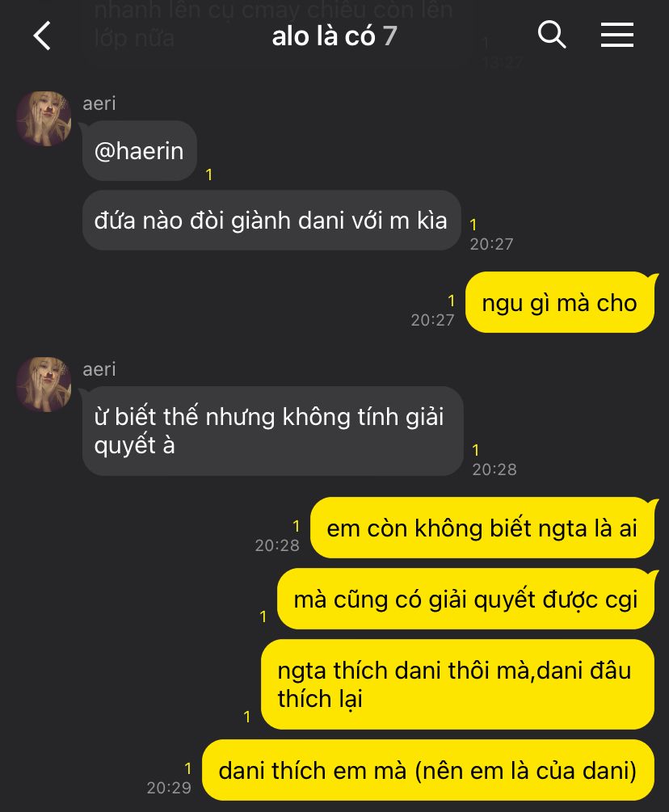Tap read count beside '@haerin' bubble
Image resolution: width=669 pixels, height=812 pixels.
click(x=209, y=175)
